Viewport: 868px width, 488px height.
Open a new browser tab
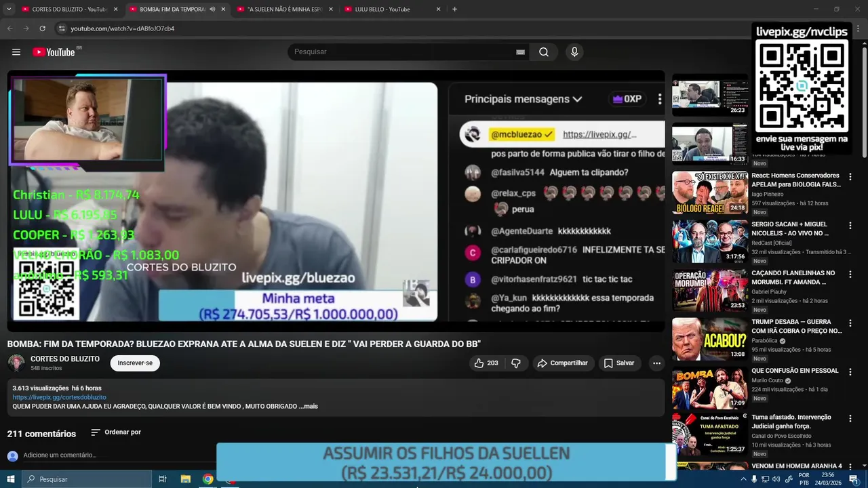454,9
